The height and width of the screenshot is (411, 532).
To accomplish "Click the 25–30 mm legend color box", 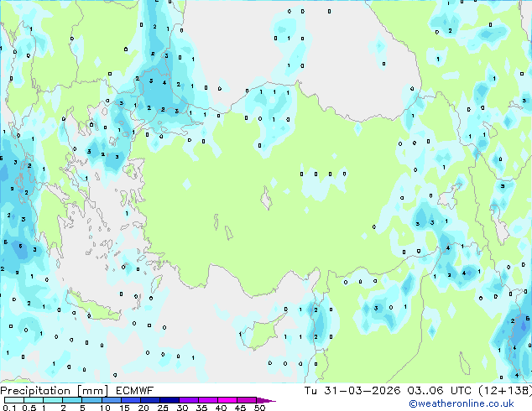I will click(169, 400).
